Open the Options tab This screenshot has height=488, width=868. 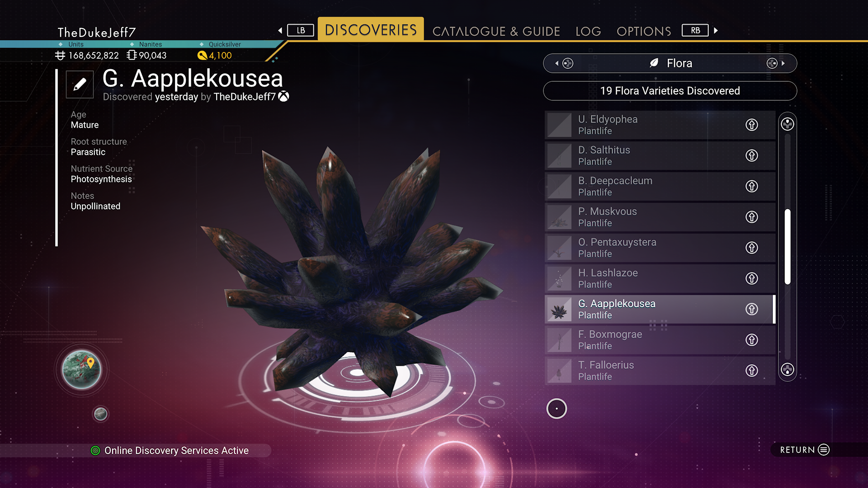[x=644, y=31]
